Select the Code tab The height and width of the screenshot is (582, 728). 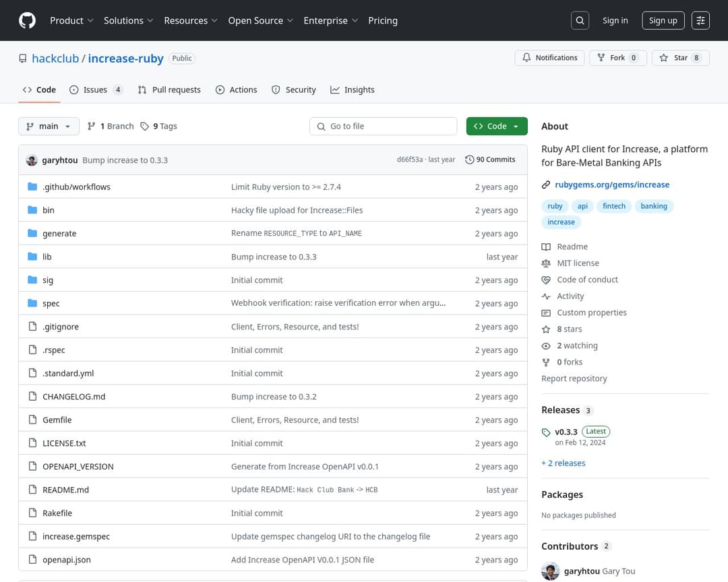point(40,90)
